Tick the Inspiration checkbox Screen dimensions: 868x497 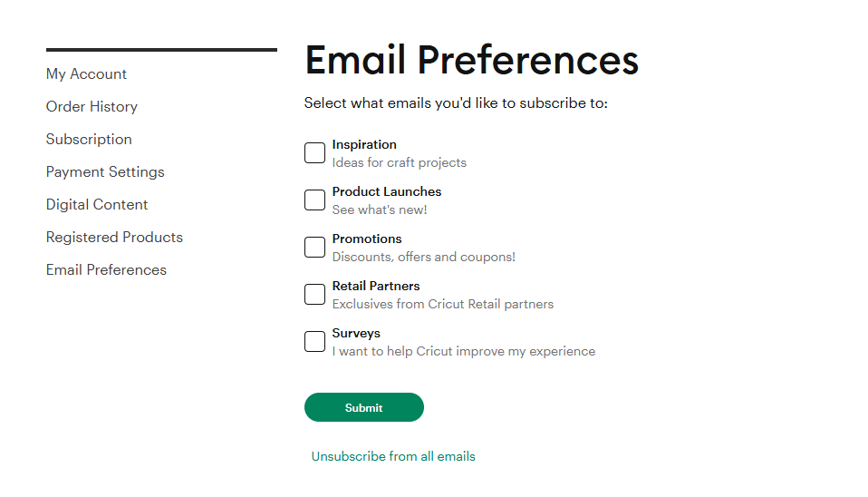coord(314,153)
